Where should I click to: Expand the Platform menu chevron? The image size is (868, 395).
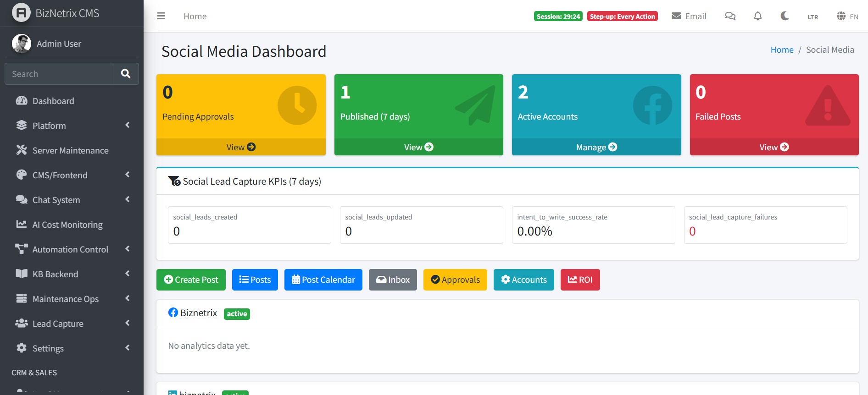[128, 125]
